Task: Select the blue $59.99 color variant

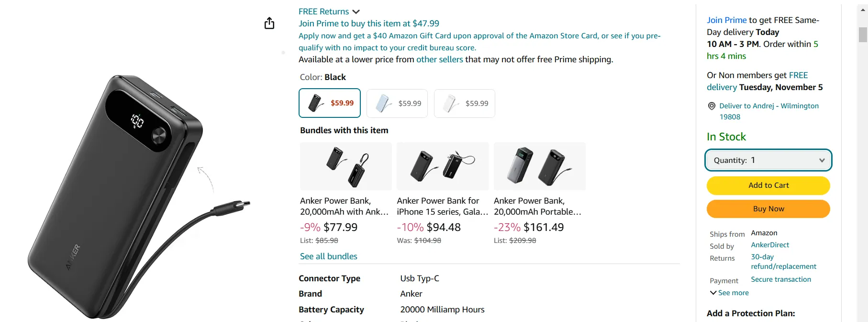Action: (397, 103)
